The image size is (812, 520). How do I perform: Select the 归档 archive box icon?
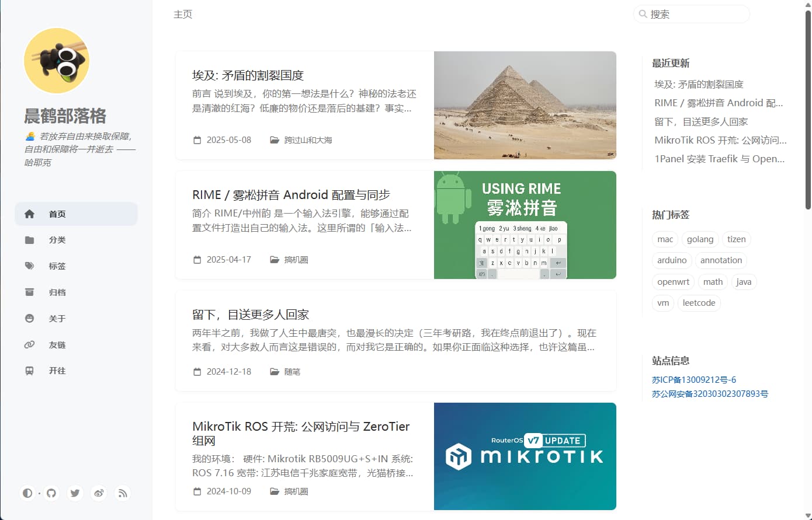[29, 292]
